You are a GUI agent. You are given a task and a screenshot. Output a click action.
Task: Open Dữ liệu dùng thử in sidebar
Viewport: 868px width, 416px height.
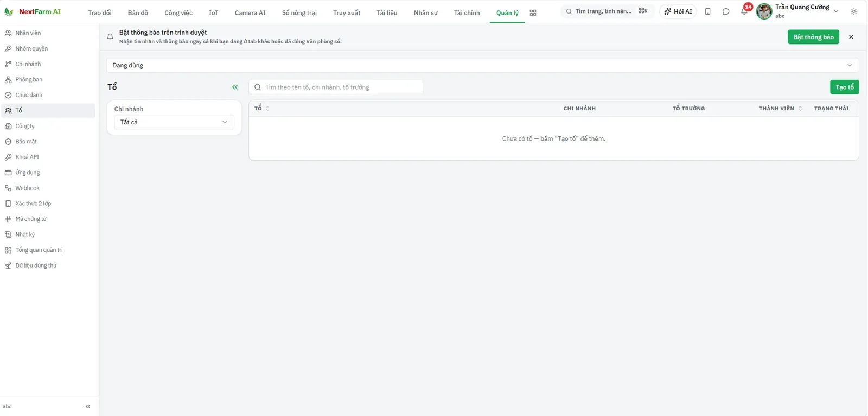(x=48, y=266)
